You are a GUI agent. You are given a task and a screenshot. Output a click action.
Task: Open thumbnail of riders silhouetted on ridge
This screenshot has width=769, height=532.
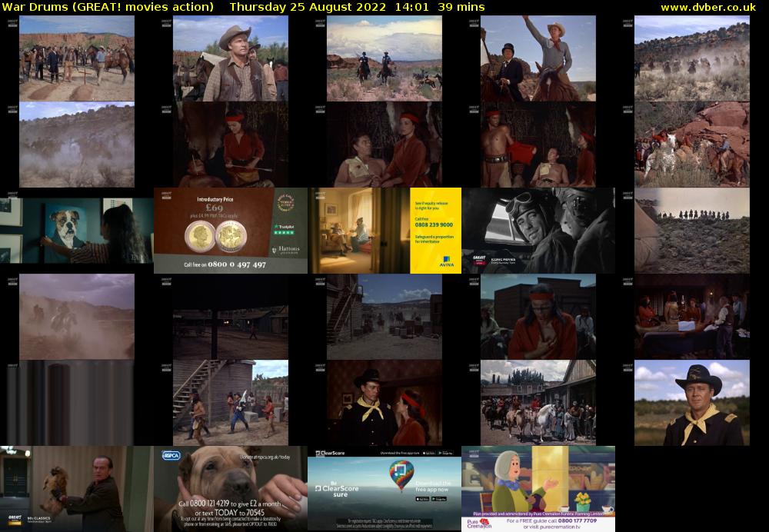coord(691,231)
